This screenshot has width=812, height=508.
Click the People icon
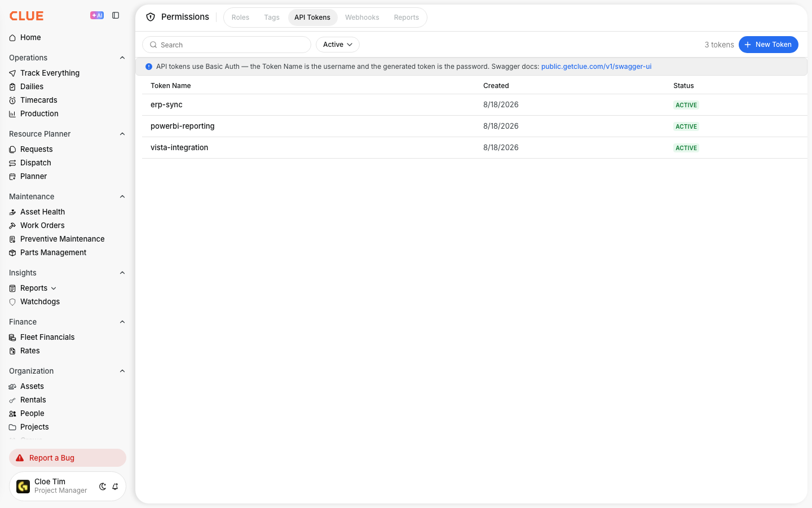point(12,414)
